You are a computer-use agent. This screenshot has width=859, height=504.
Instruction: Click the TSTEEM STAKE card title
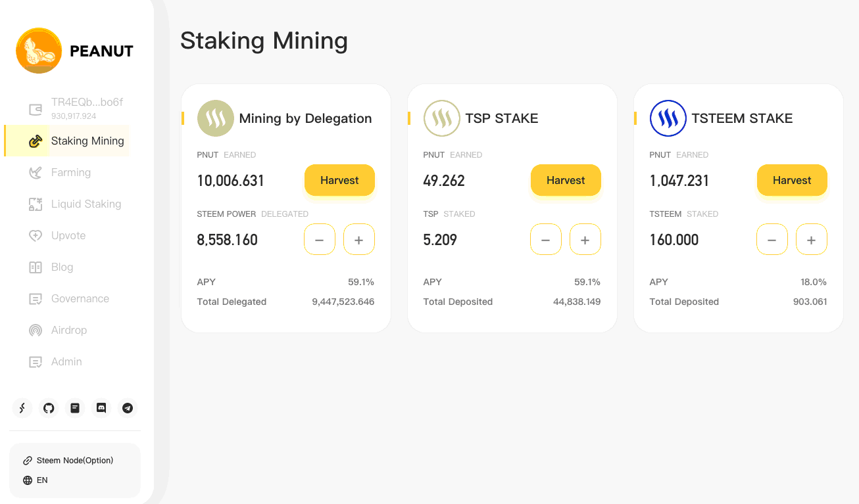point(742,118)
